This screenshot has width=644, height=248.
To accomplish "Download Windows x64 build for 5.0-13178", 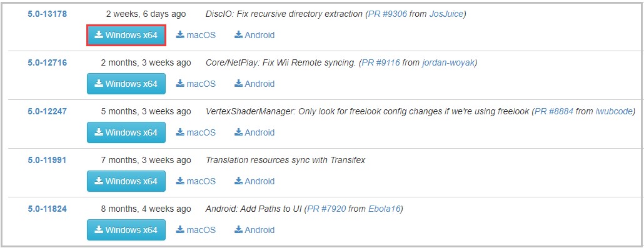I will point(126,36).
